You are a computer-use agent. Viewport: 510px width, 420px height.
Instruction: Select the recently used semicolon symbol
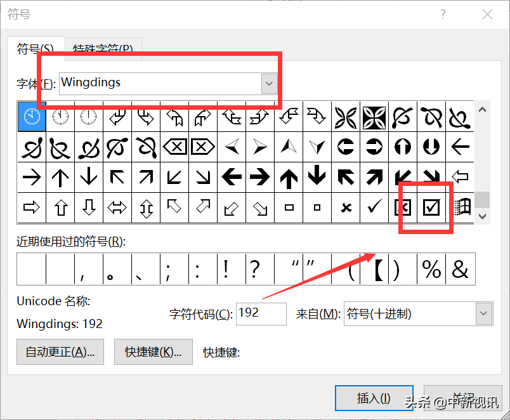(174, 269)
